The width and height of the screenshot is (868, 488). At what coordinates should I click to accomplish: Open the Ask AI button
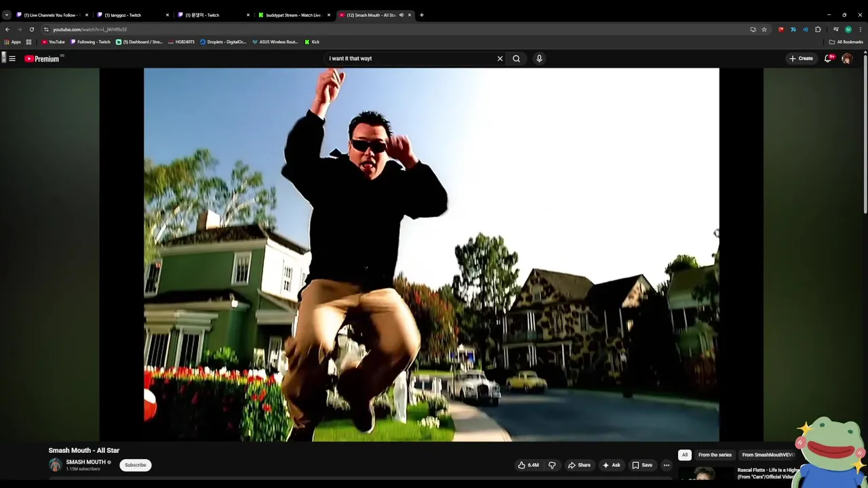click(x=611, y=465)
